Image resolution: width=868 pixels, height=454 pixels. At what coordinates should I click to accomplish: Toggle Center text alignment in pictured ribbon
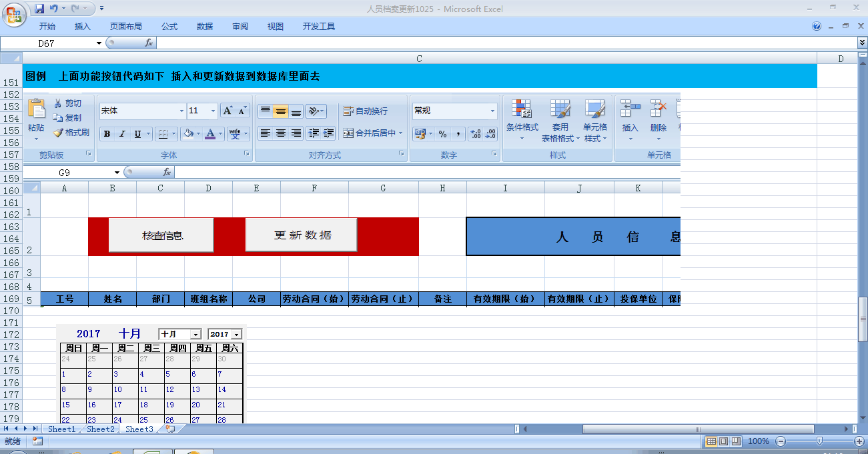(x=280, y=133)
